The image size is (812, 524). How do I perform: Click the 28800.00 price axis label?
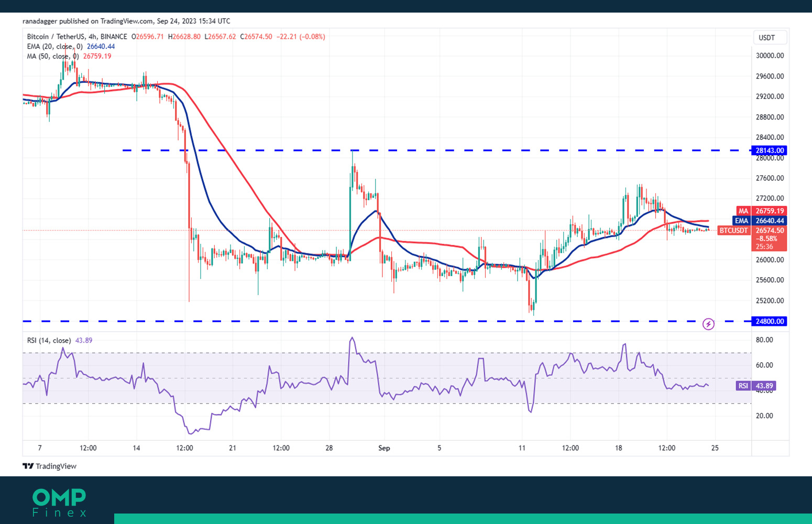770,117
